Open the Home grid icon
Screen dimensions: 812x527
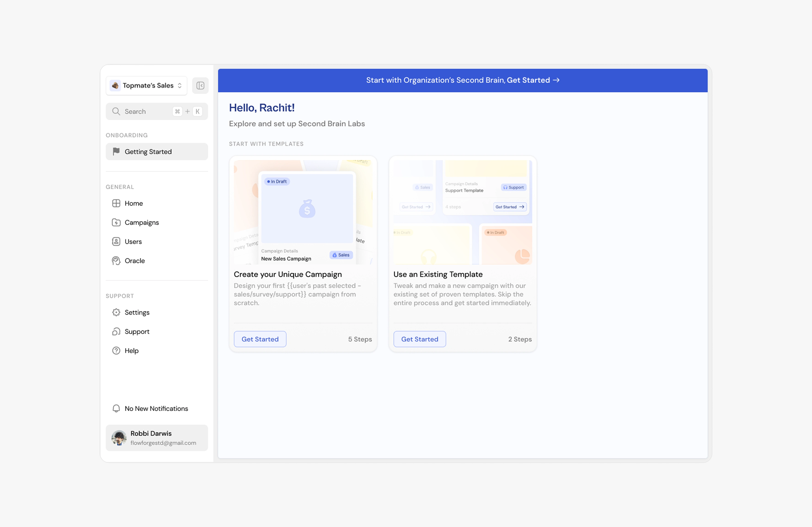click(x=116, y=203)
